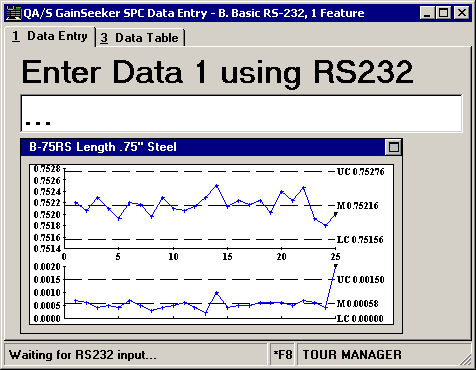Click the window resize grip corner
Screen dimensions: 476x370
tap(466, 359)
